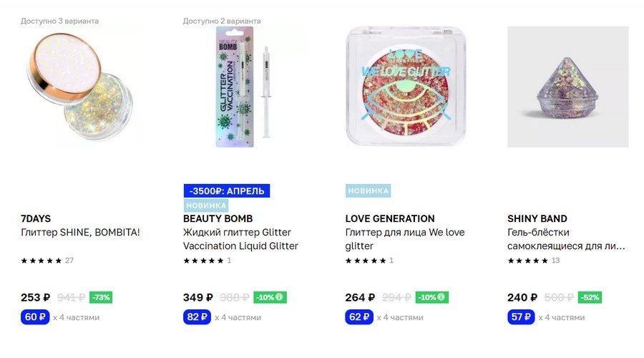Click the -73% discount tag
This screenshot has height=358, width=644.
[x=101, y=297]
